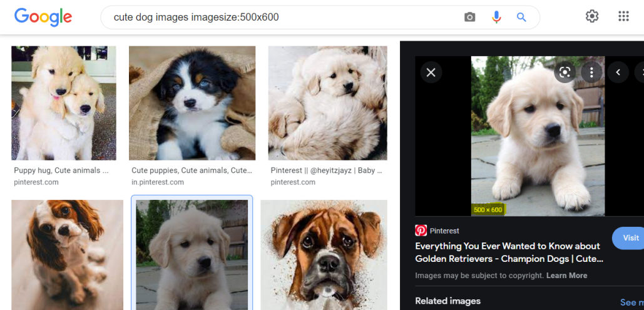Click the large golden retriever preview image
This screenshot has height=310, width=644.
(538, 136)
